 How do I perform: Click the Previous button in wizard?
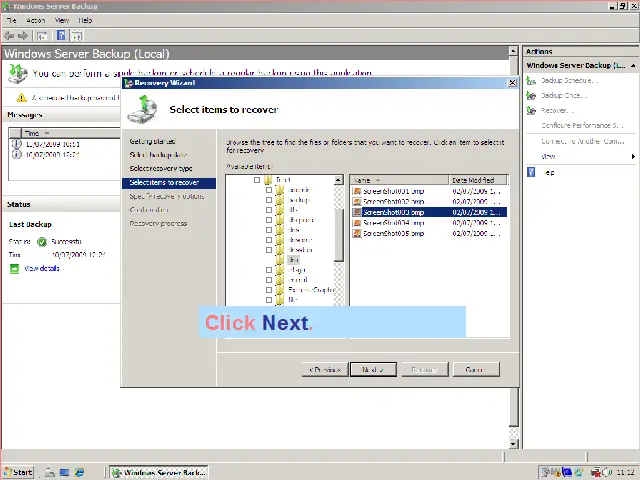pos(325,370)
